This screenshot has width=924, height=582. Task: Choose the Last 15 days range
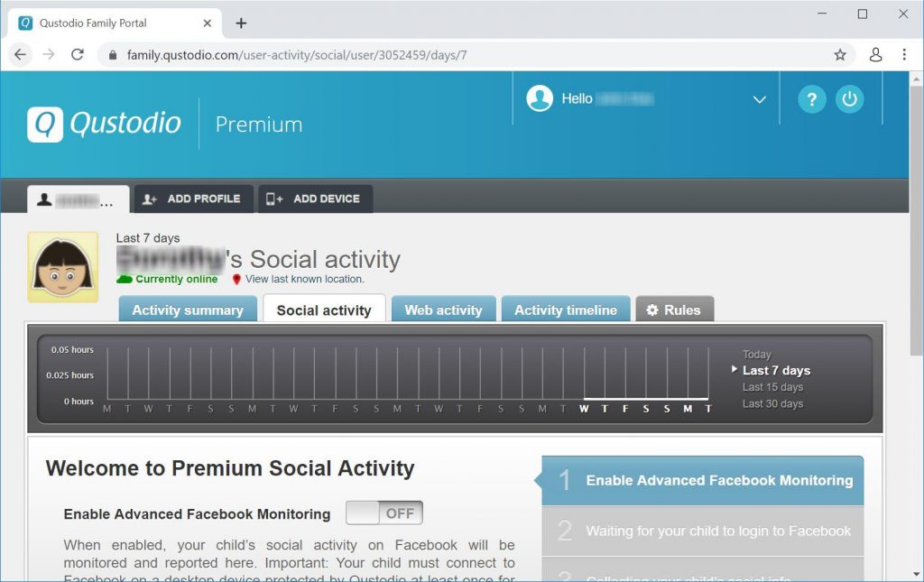[772, 387]
